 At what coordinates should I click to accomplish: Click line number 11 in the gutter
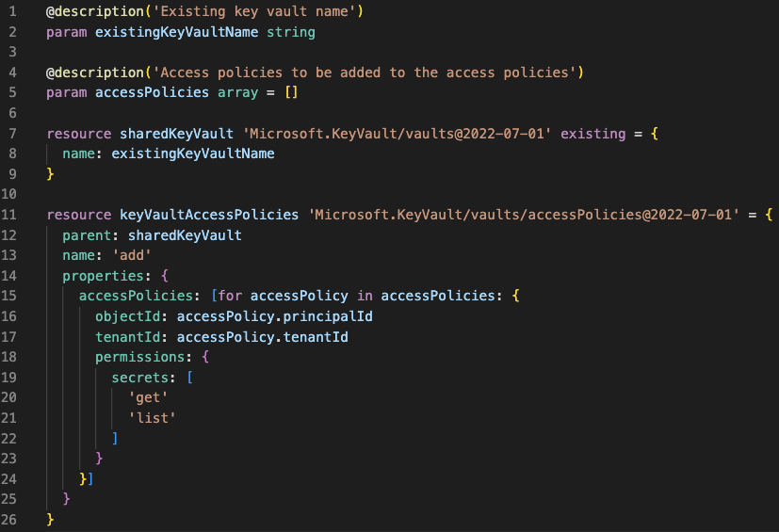8,215
